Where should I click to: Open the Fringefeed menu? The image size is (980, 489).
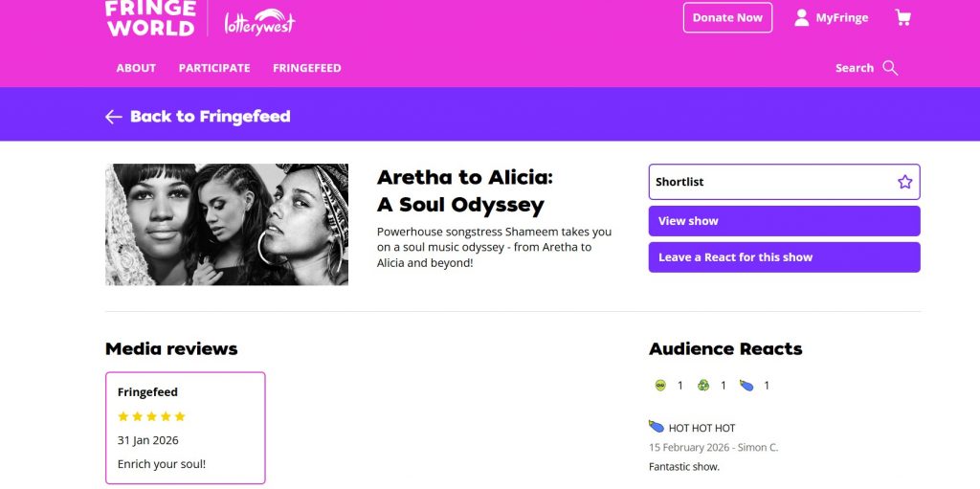pos(307,68)
